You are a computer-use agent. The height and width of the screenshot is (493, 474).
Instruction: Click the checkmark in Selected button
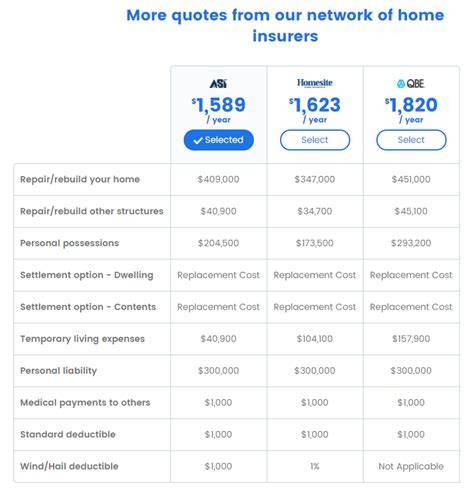tap(198, 140)
